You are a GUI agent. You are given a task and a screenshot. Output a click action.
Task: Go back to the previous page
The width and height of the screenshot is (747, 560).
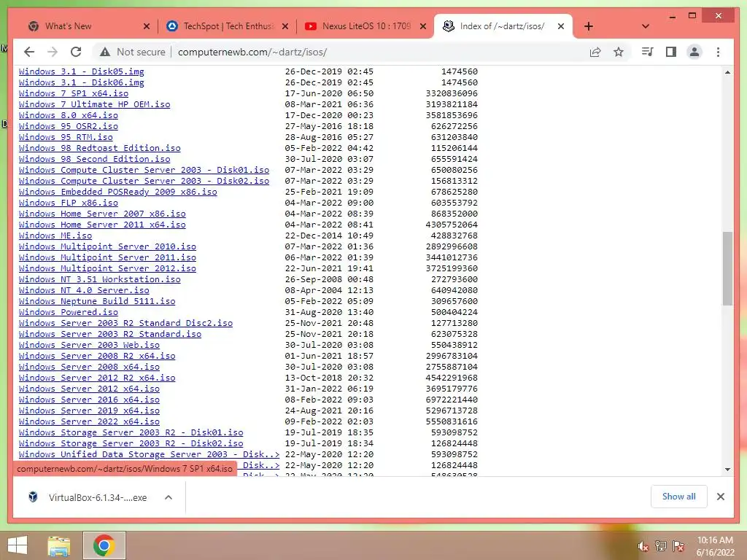(29, 52)
